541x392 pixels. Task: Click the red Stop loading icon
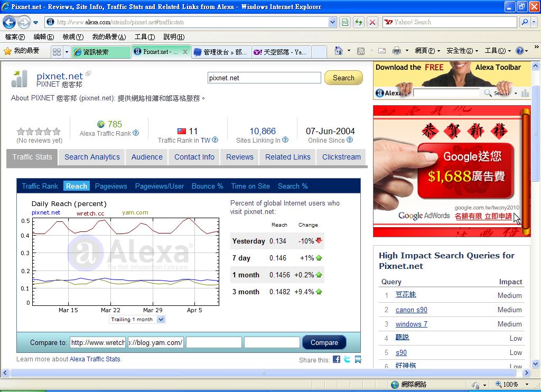coord(372,22)
